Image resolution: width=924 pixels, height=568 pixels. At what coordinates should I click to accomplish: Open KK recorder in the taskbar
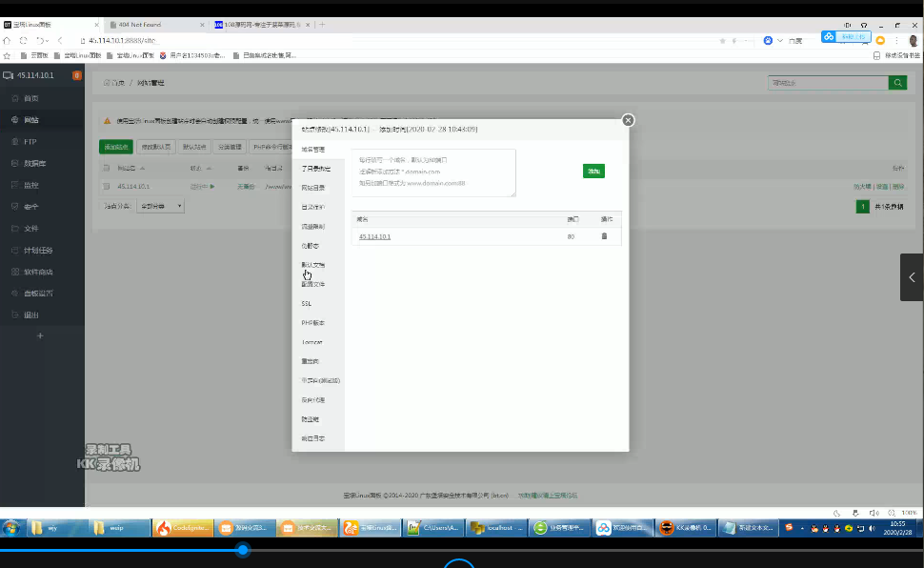(686, 528)
